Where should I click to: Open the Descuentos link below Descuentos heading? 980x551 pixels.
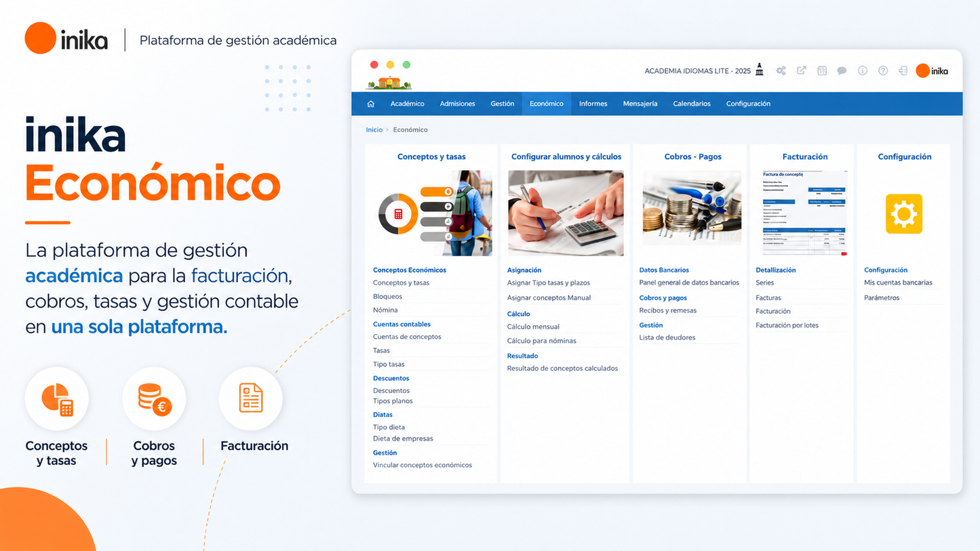(391, 390)
